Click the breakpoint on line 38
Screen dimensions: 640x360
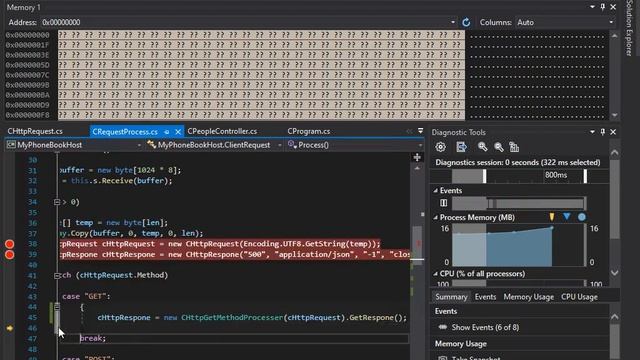pos(9,244)
